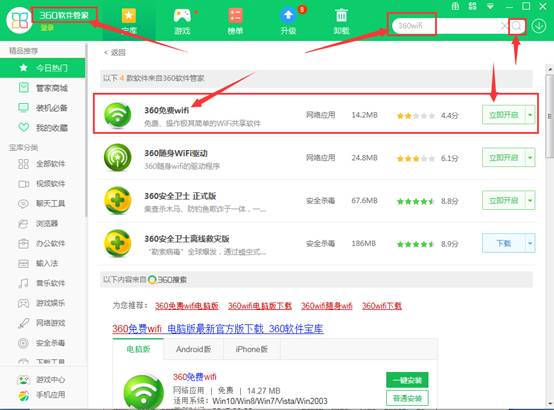554x410 pixels.
Task: Expand dropdown arrow beside the 下载 button
Action: 530,243
